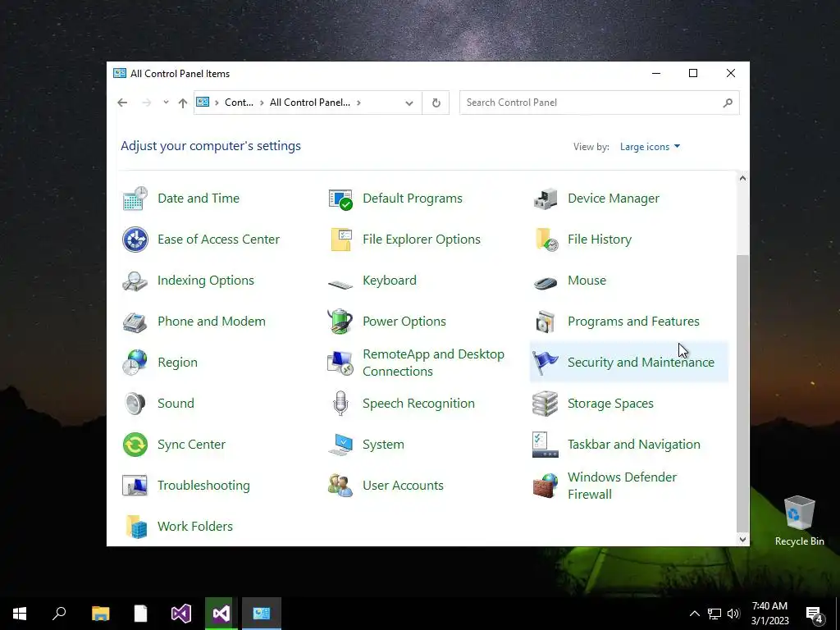Refresh the Control Panel view
The height and width of the screenshot is (630, 840).
436,103
